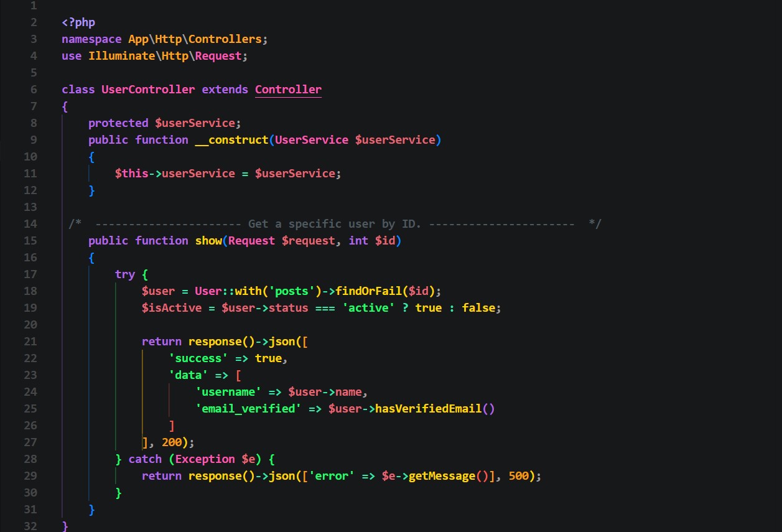782x532 pixels.
Task: Click 'protected' keyword on line 8
Action: click(x=118, y=123)
